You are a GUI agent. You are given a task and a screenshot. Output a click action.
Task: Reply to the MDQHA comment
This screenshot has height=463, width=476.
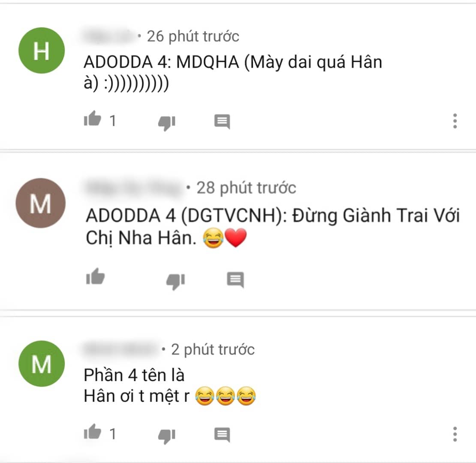click(222, 122)
